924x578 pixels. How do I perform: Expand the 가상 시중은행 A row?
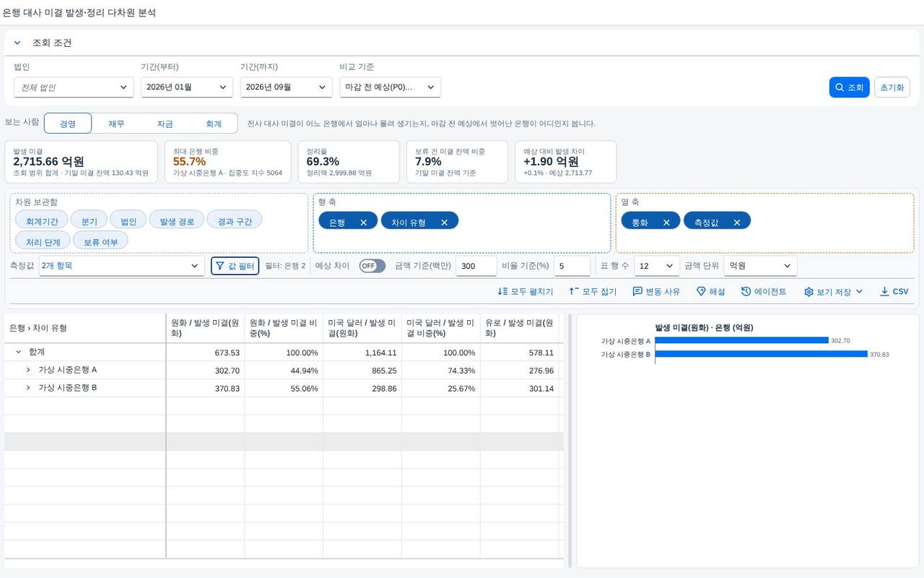click(28, 370)
